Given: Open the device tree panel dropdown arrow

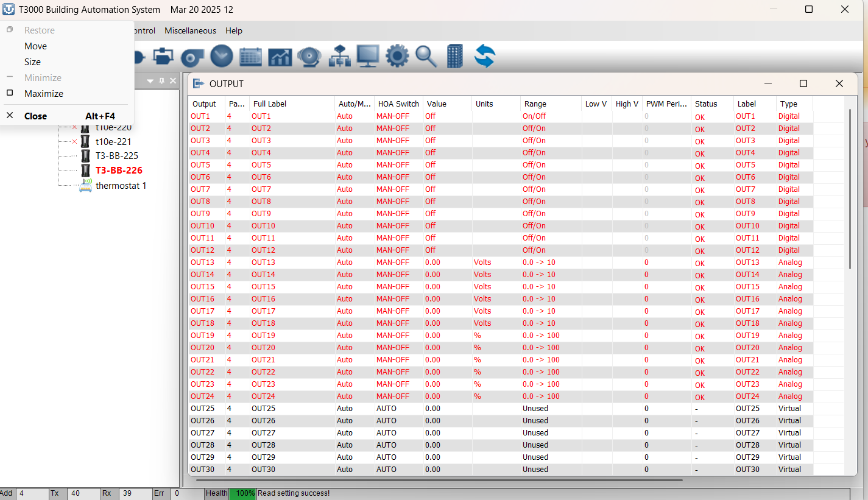Looking at the screenshot, I should (150, 81).
